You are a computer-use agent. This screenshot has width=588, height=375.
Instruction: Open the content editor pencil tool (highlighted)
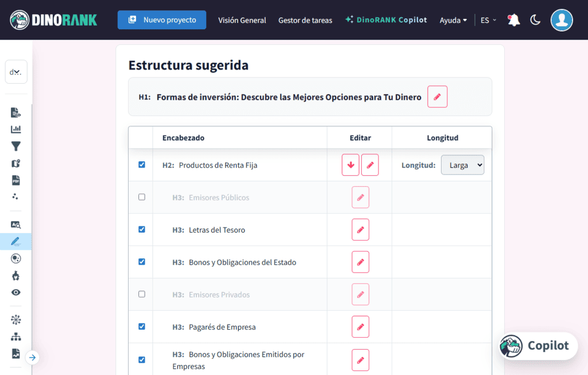16,241
